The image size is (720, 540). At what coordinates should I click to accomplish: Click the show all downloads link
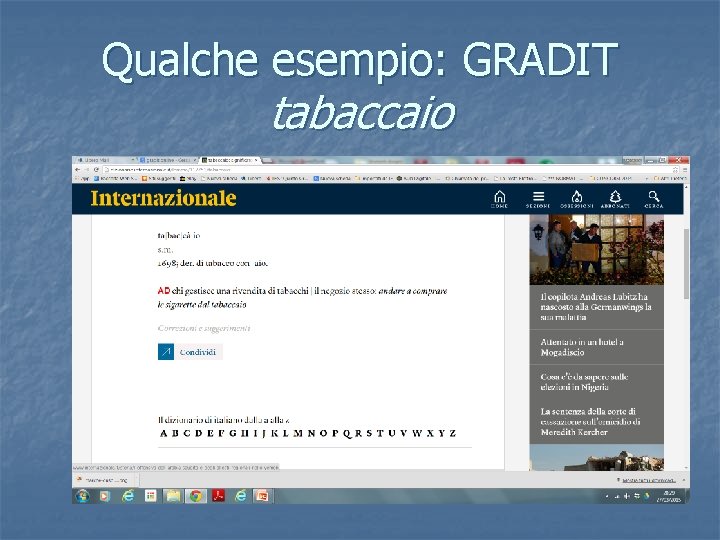pos(649,480)
